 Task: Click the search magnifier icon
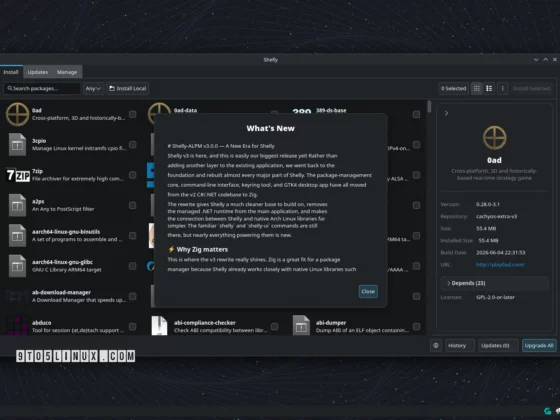click(10, 88)
